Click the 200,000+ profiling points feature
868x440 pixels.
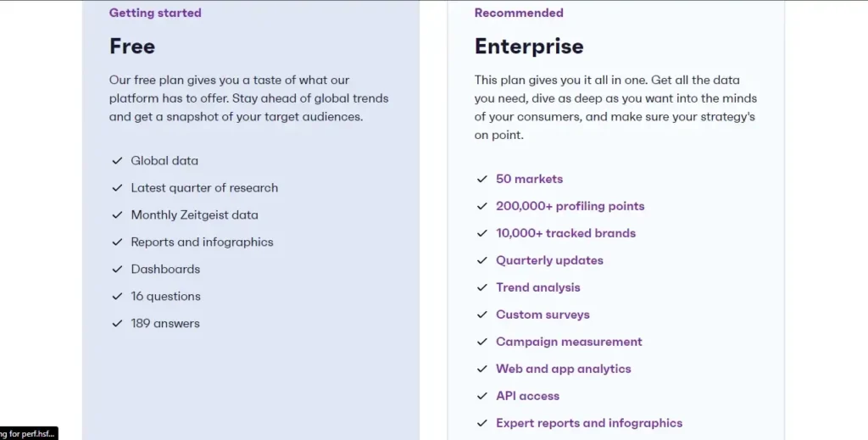(570, 206)
